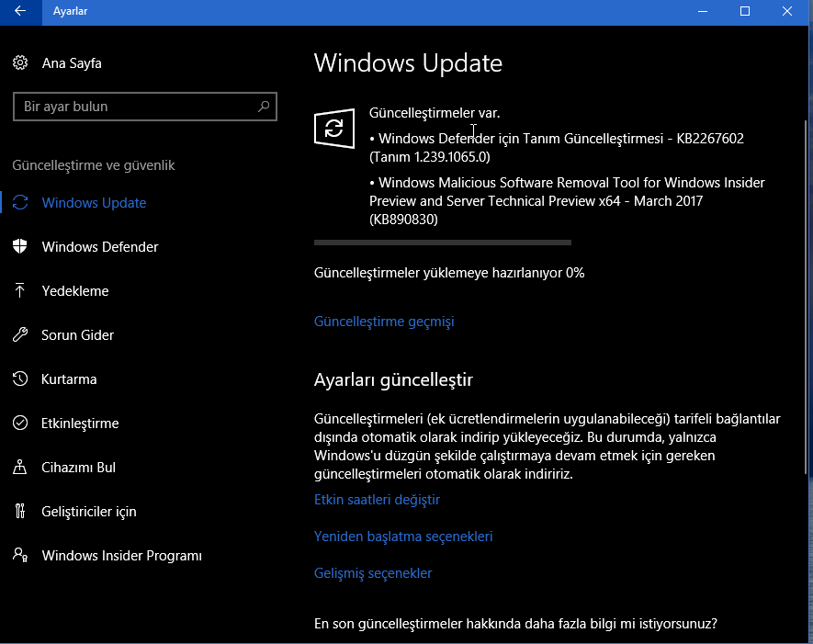Image resolution: width=813 pixels, height=644 pixels.
Task: Open the Windows Defender section
Action: click(x=100, y=247)
